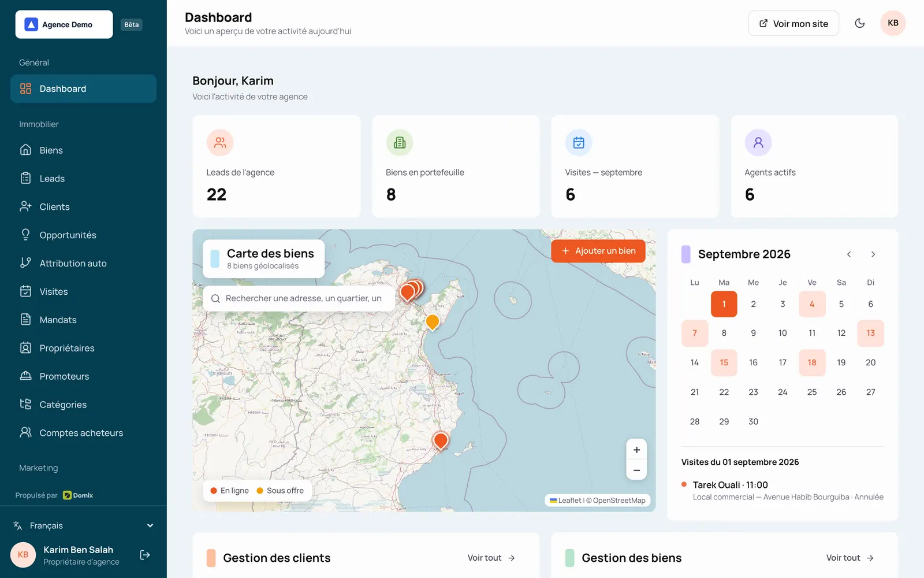Toggle the Sous offre legend filter

coord(280,491)
